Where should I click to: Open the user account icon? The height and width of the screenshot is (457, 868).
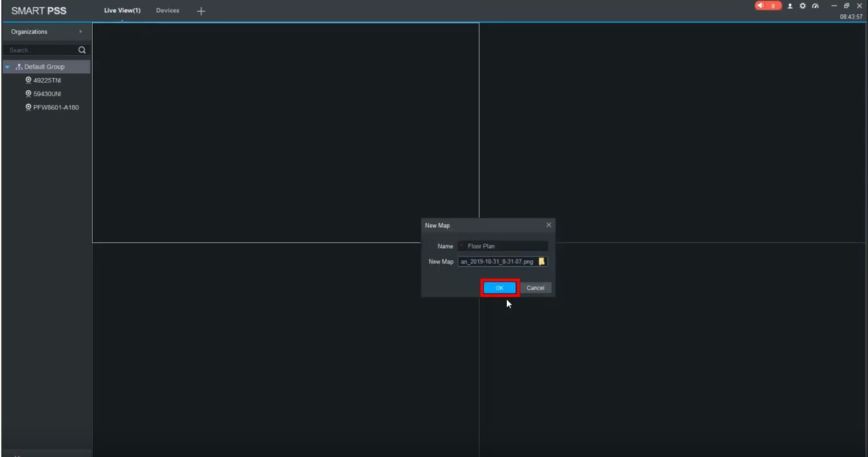pyautogui.click(x=791, y=6)
